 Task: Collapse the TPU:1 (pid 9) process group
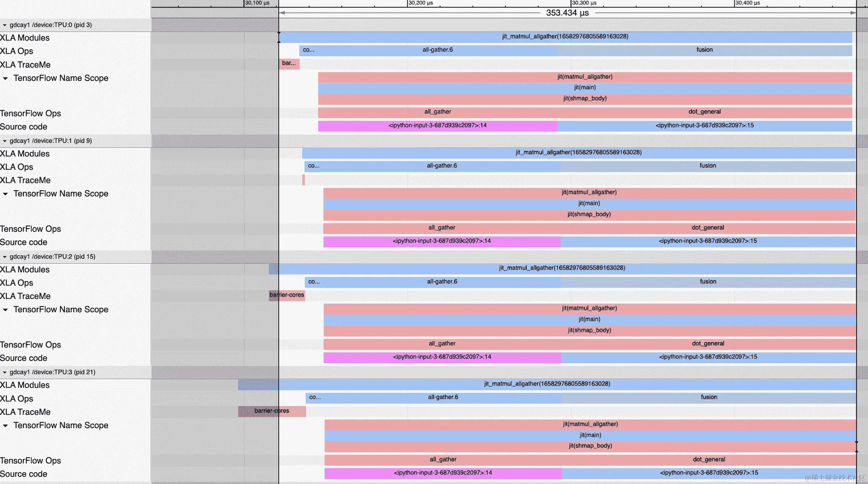pos(5,141)
